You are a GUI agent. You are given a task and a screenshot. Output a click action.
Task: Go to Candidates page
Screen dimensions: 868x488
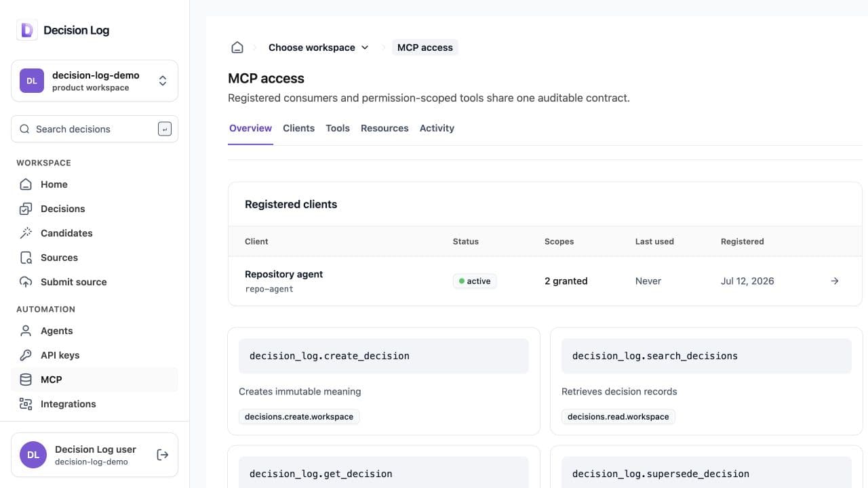pos(94,233)
